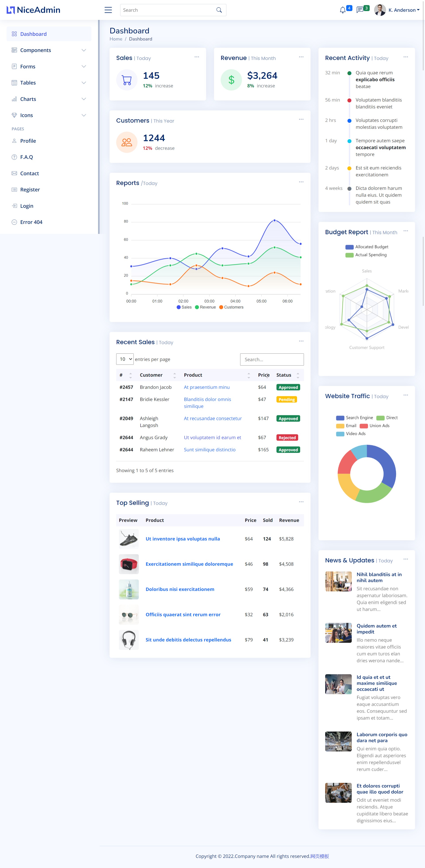Select entries per page dropdown

coord(125,359)
